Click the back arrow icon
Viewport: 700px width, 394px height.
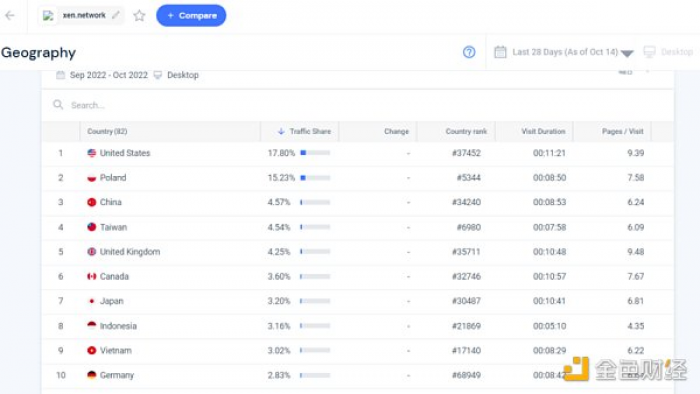point(10,16)
